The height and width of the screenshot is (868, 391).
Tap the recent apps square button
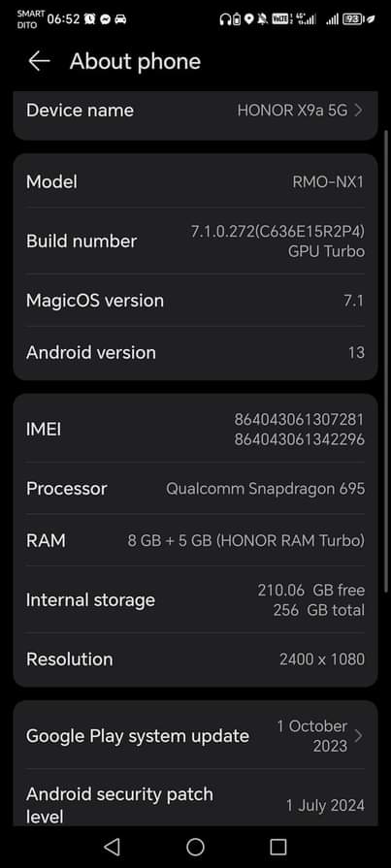[278, 847]
